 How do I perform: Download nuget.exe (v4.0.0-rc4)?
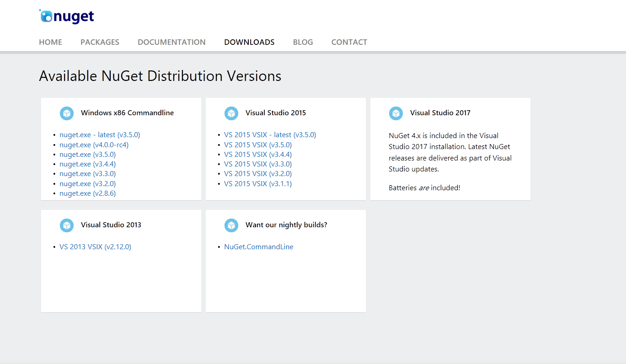pos(94,145)
